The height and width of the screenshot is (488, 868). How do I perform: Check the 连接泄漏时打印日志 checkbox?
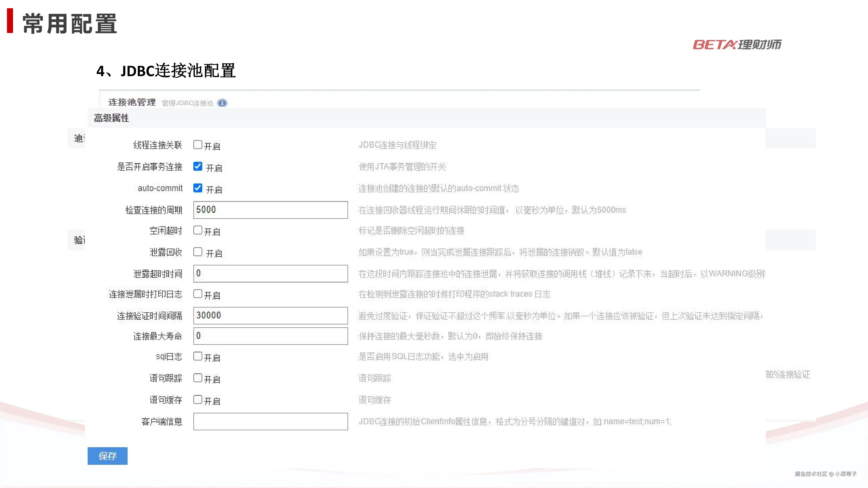[x=198, y=294]
